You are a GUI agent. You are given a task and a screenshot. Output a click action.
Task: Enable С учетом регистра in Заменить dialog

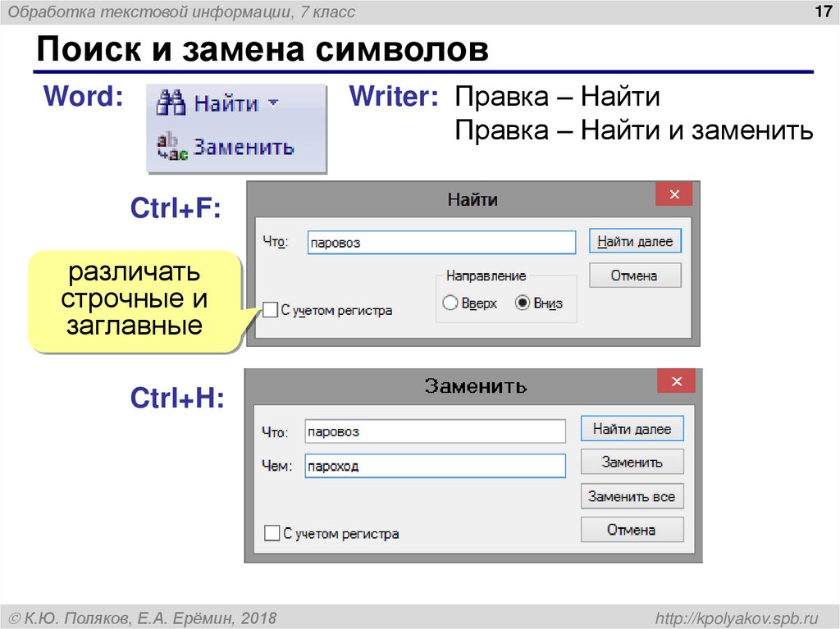pyautogui.click(x=272, y=533)
